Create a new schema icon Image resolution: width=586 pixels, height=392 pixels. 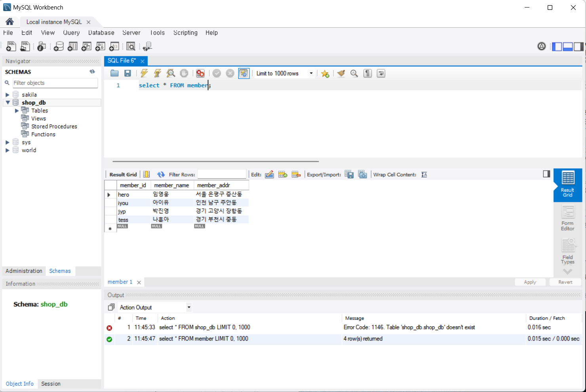(59, 46)
